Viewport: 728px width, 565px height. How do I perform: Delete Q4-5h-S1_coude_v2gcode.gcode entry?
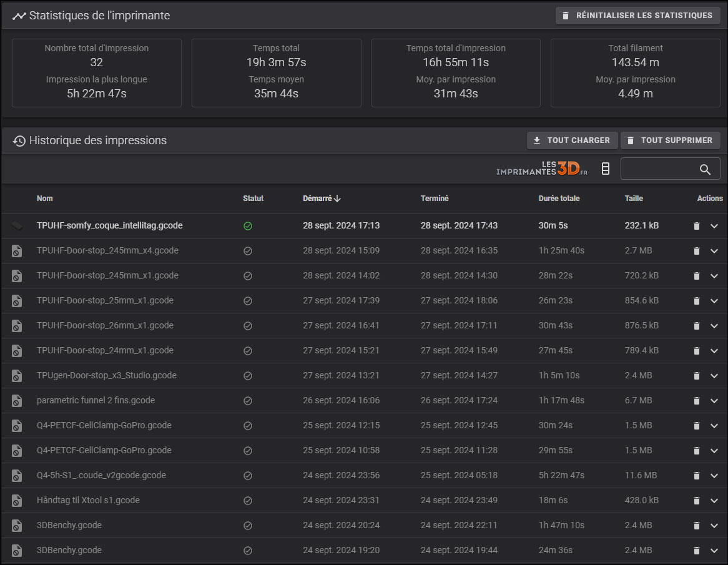[x=696, y=476]
